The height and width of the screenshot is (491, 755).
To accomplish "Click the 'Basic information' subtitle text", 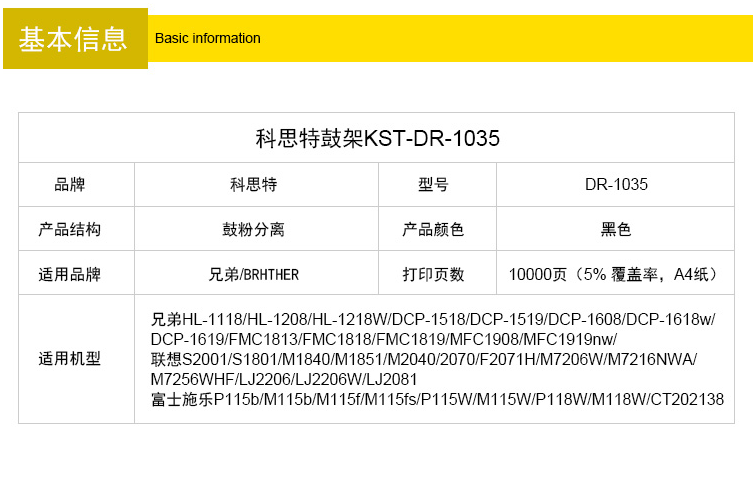I will pyautogui.click(x=208, y=38).
